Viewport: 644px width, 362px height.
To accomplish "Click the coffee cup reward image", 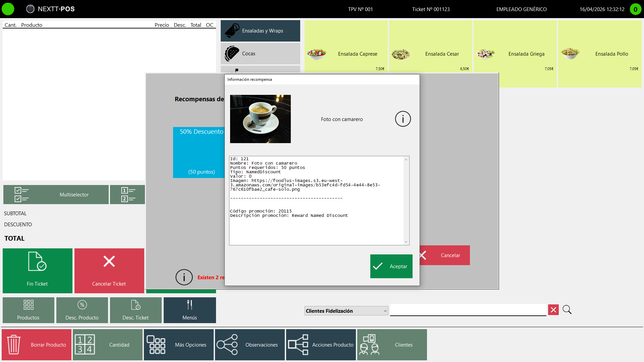I will click(x=260, y=119).
